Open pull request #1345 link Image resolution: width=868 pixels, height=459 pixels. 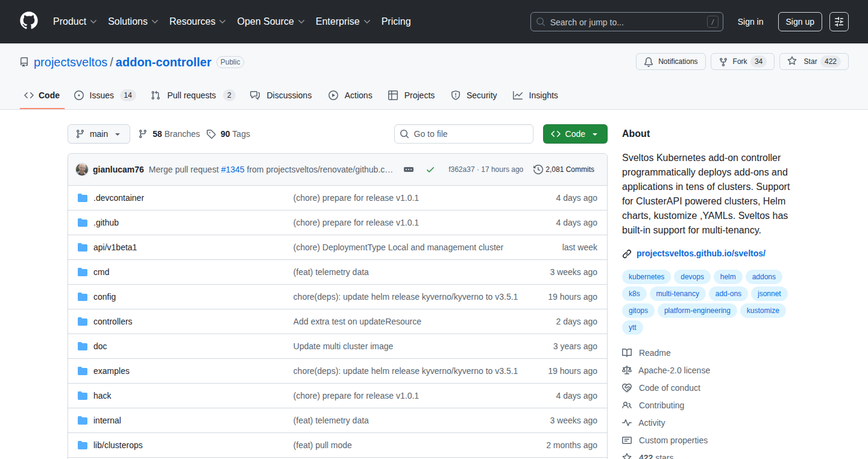pos(233,169)
